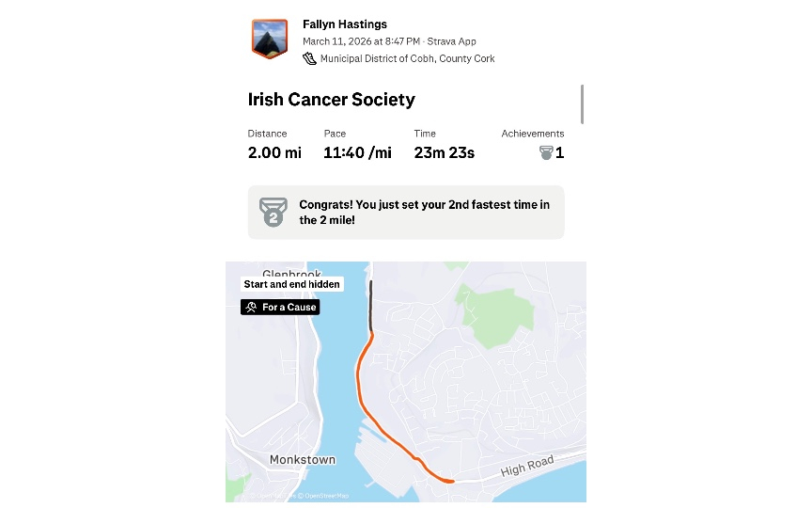This screenshot has height=508, width=812.
Task: Click the Monkstown label on the map
Action: click(303, 460)
